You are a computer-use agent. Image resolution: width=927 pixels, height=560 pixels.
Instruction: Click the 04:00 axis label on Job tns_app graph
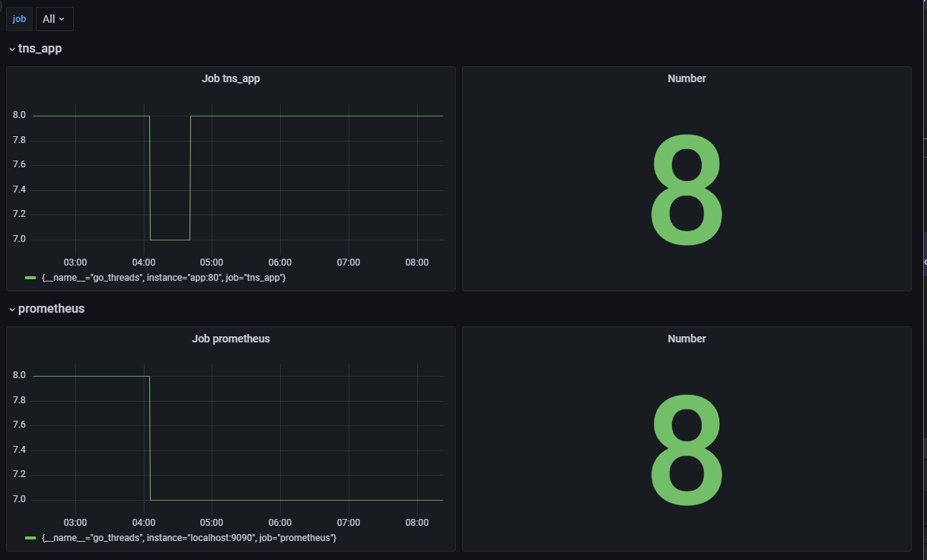point(144,262)
